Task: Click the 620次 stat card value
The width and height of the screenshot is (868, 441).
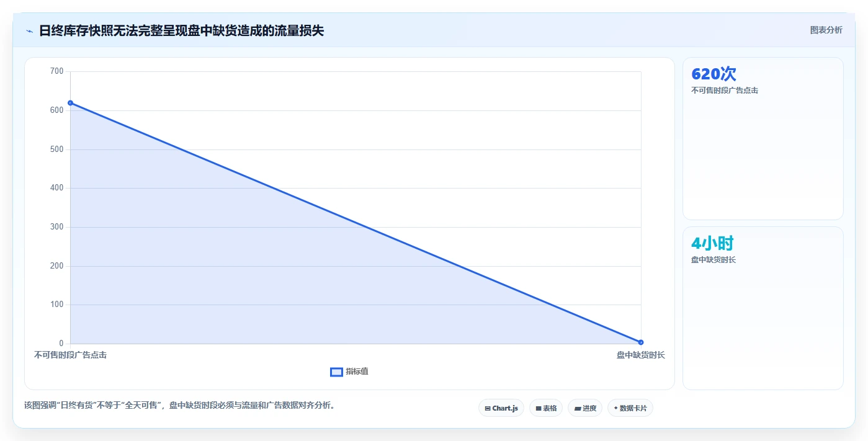Action: 714,74
